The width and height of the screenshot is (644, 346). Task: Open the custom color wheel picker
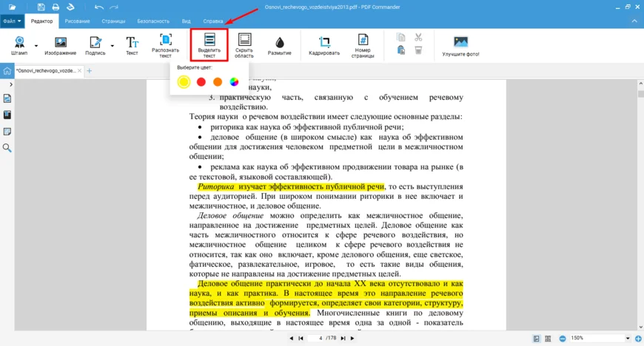click(x=234, y=82)
